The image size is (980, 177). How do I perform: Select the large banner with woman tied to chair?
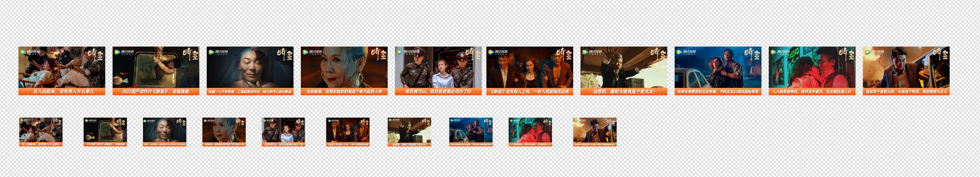tap(62, 71)
